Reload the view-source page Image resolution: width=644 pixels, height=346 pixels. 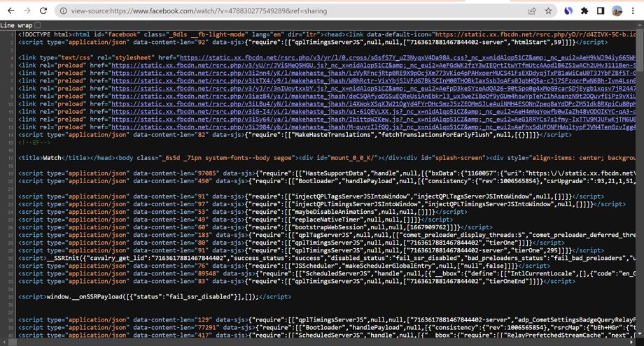click(x=43, y=11)
